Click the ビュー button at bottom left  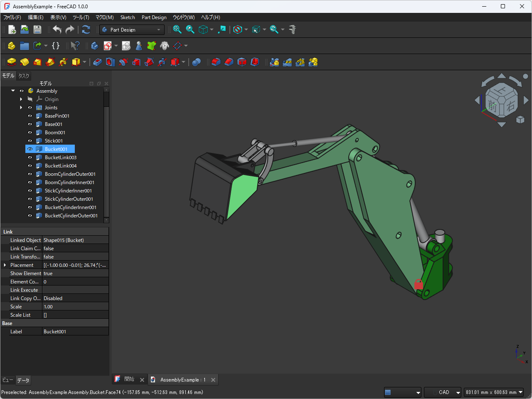click(7, 380)
